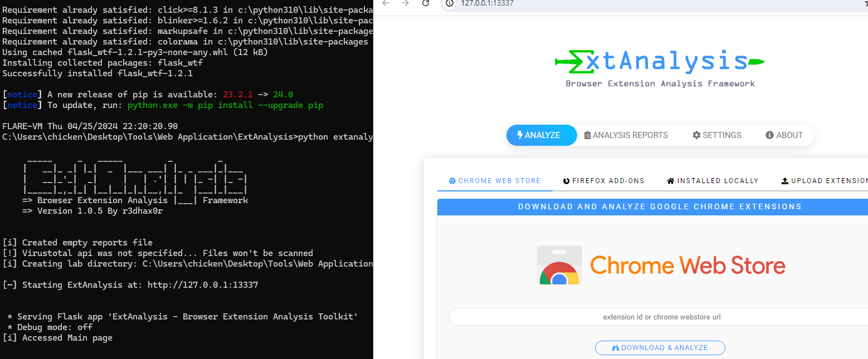Focus extension id or webstore url field

tap(659, 317)
